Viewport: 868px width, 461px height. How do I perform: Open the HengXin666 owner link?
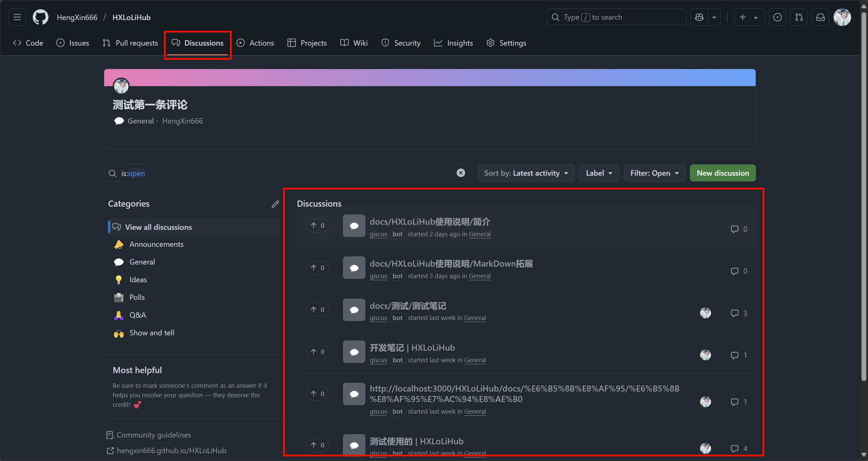(x=77, y=17)
